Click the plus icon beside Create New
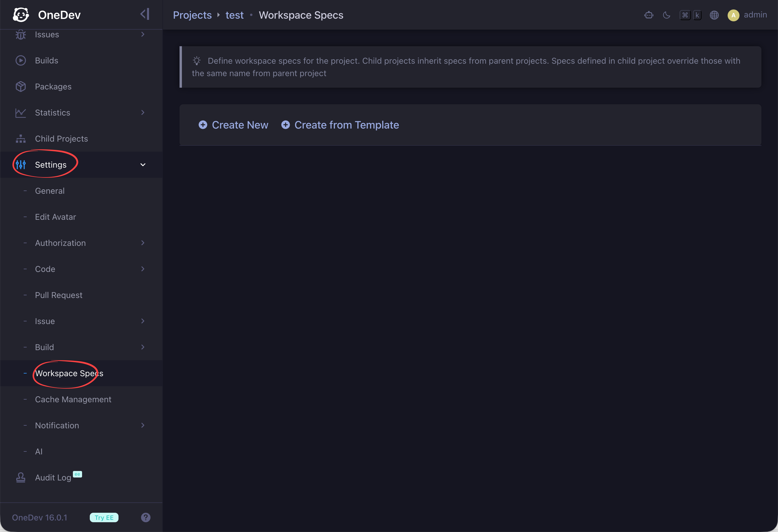This screenshot has width=778, height=532. pos(203,125)
